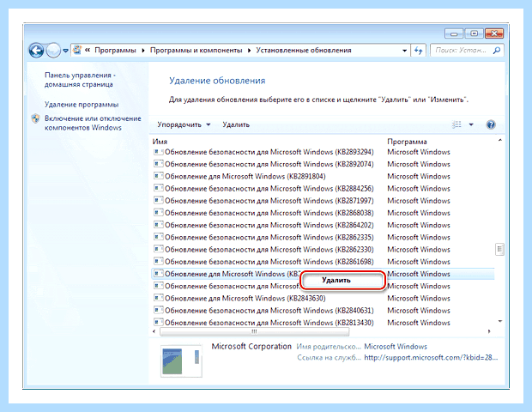
Task: Select the update row KB2861698
Action: [323, 262]
